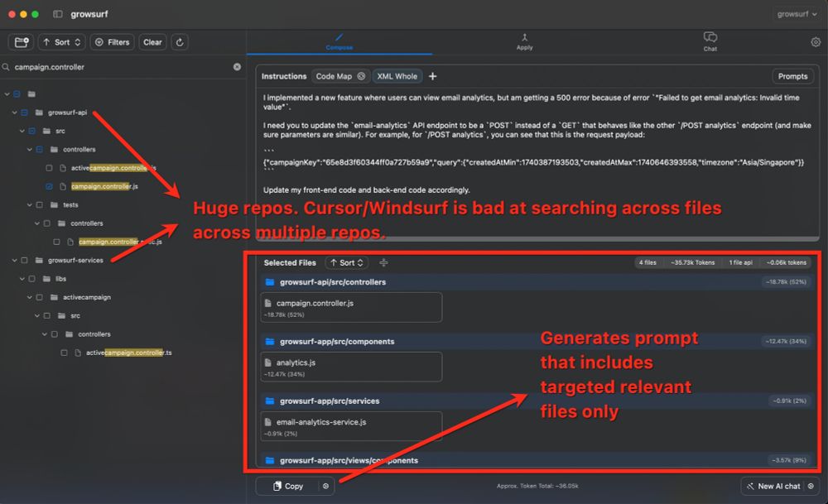
Task: Open settings with the gear icon
Action: pos(816,42)
